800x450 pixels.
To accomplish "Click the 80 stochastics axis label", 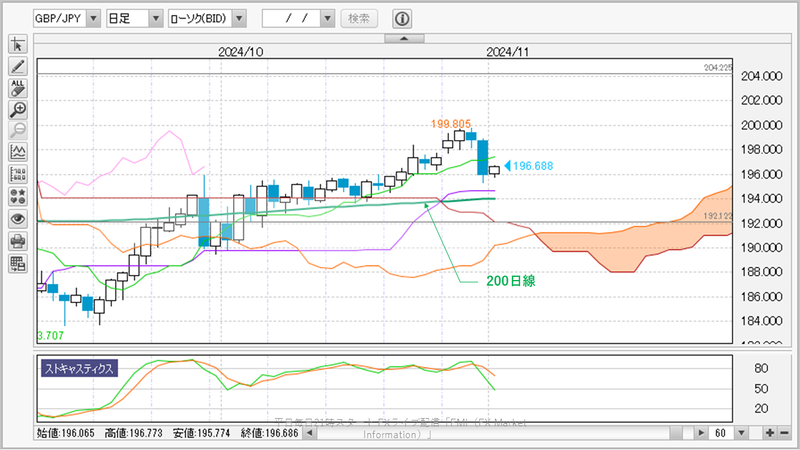I will coord(761,368).
